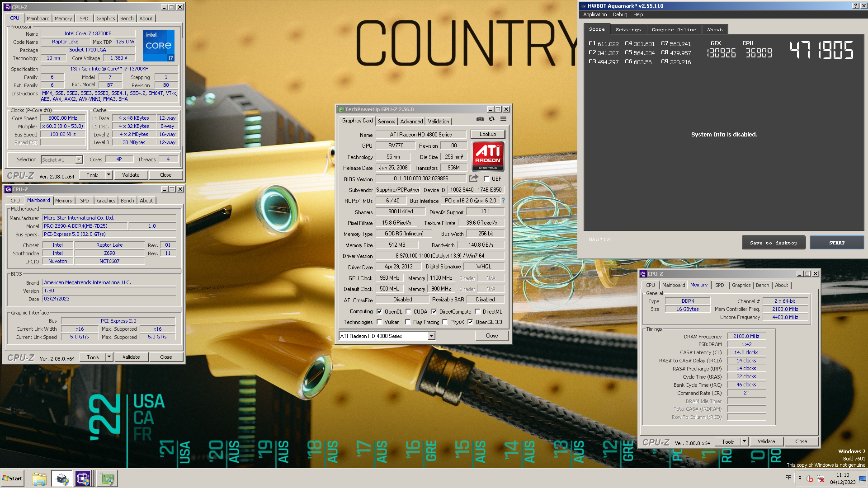Open the GPU-Z hamburger menu icon

[x=503, y=119]
